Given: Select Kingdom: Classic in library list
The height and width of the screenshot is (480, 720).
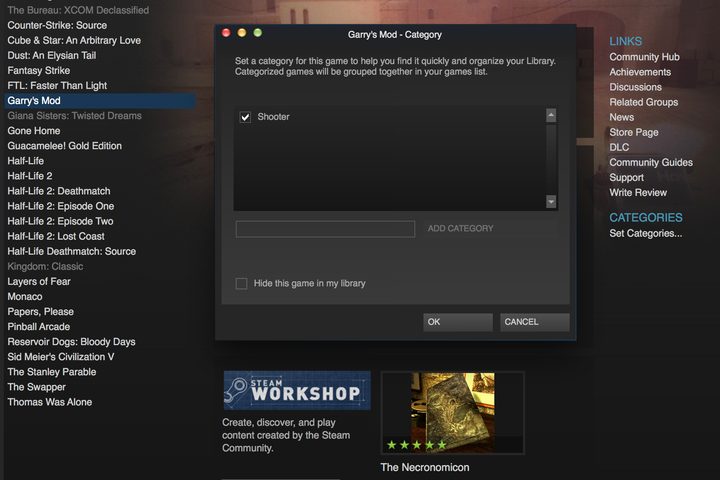Looking at the screenshot, I should tap(45, 266).
